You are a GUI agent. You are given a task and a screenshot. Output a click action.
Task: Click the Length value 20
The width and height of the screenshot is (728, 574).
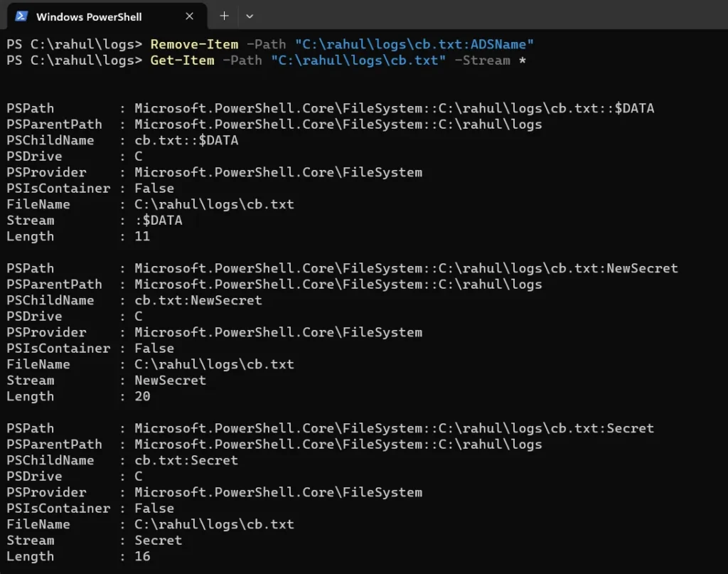(142, 396)
